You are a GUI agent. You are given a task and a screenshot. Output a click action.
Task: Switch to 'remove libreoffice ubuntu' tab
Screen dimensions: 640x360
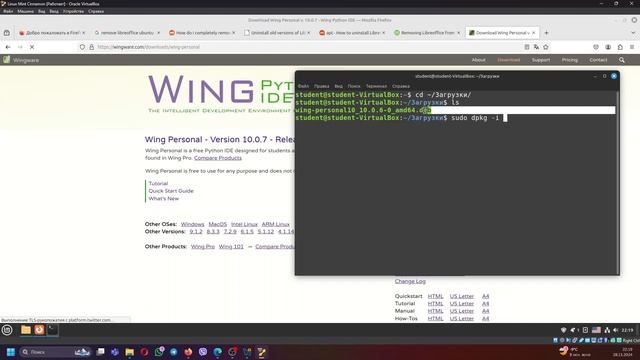click(127, 33)
